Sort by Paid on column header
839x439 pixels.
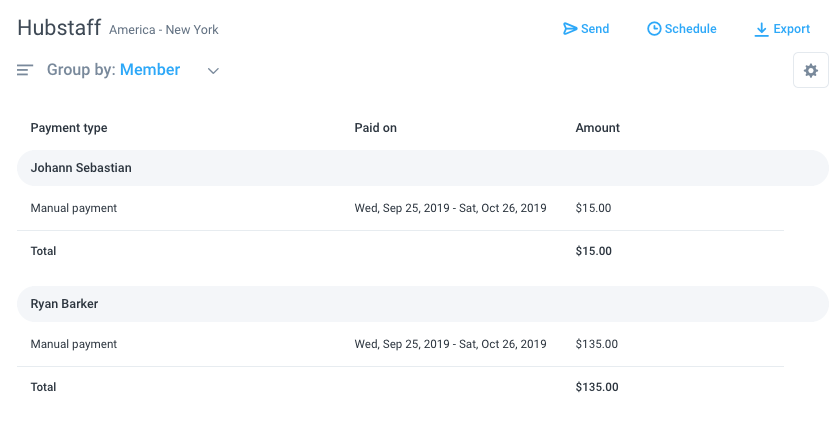coord(376,128)
